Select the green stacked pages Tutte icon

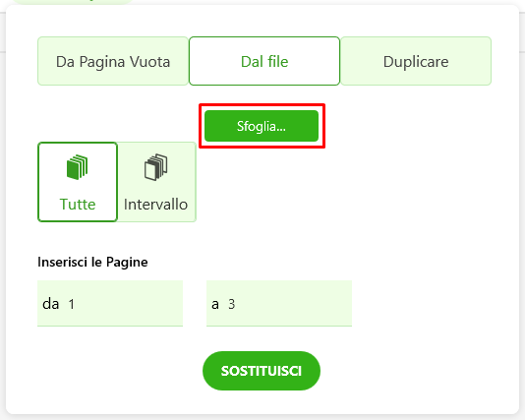[x=77, y=167]
